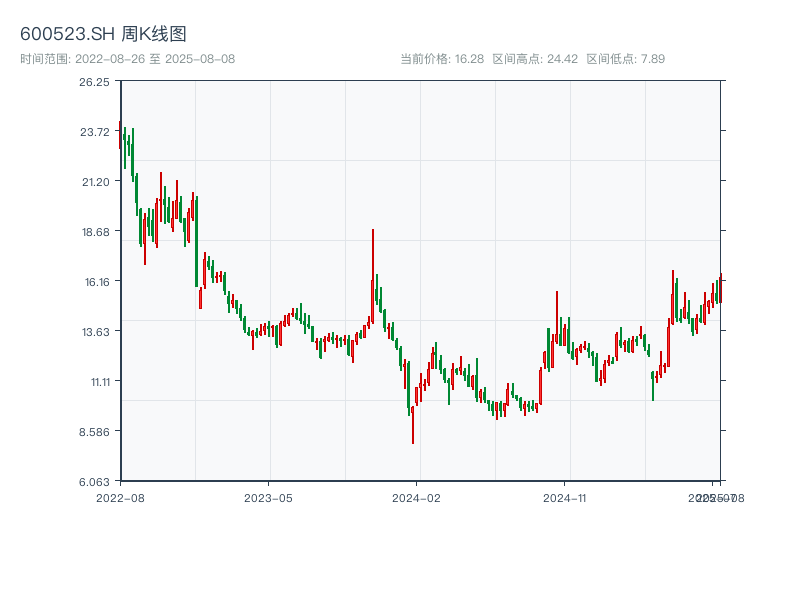Click the 26.25 price on the y-axis
The width and height of the screenshot is (800, 600).
tap(94, 82)
